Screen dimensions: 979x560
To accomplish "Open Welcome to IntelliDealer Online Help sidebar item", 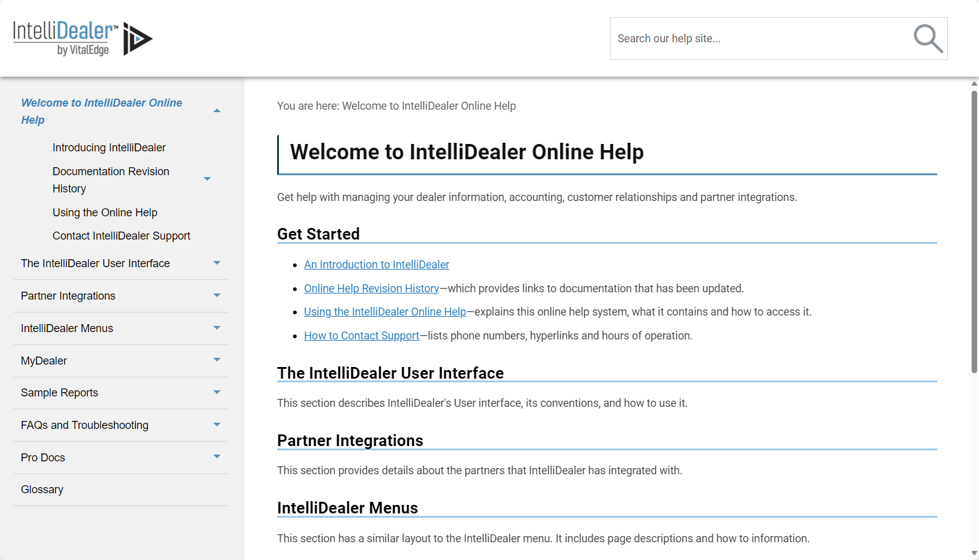I will (101, 112).
